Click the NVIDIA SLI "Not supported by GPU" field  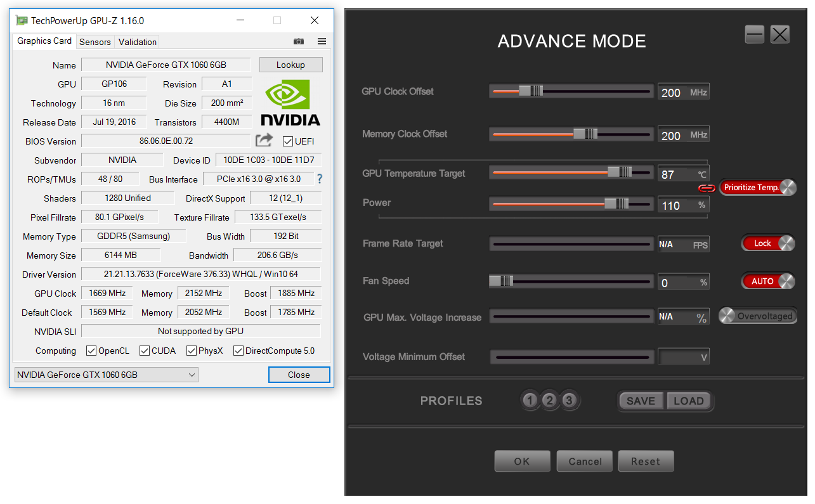(x=201, y=331)
